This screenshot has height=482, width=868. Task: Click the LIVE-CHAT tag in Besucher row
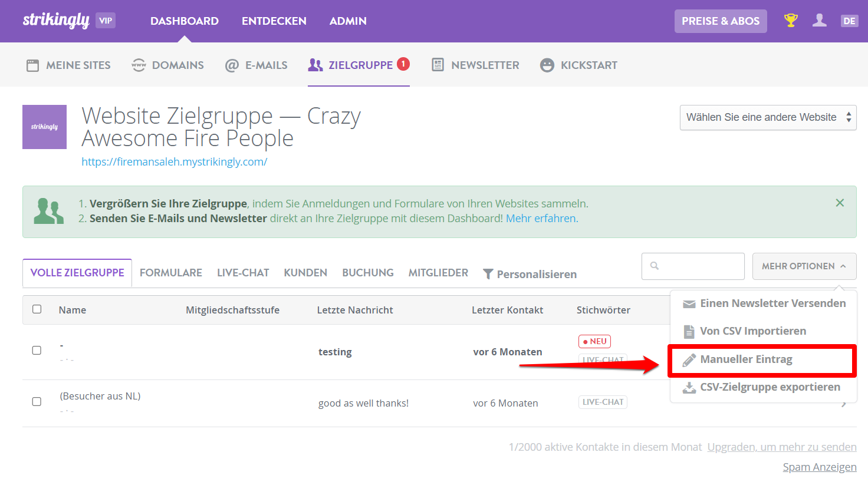pos(603,402)
